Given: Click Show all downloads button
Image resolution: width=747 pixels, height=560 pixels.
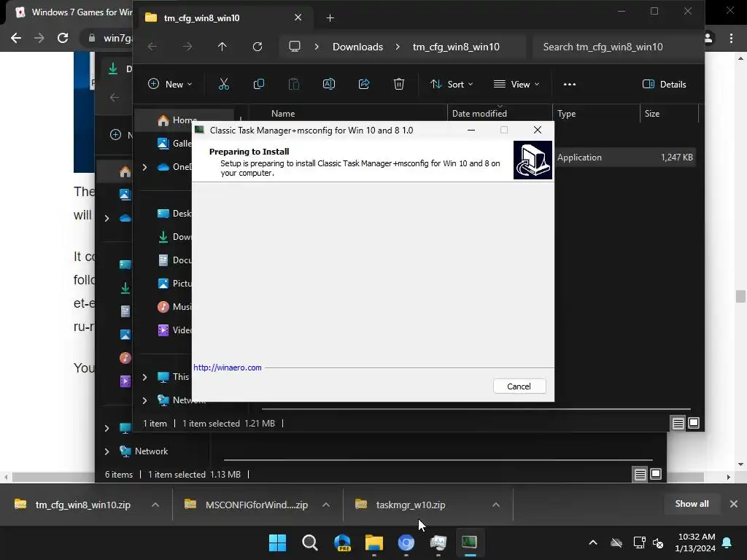Looking at the screenshot, I should [x=692, y=504].
